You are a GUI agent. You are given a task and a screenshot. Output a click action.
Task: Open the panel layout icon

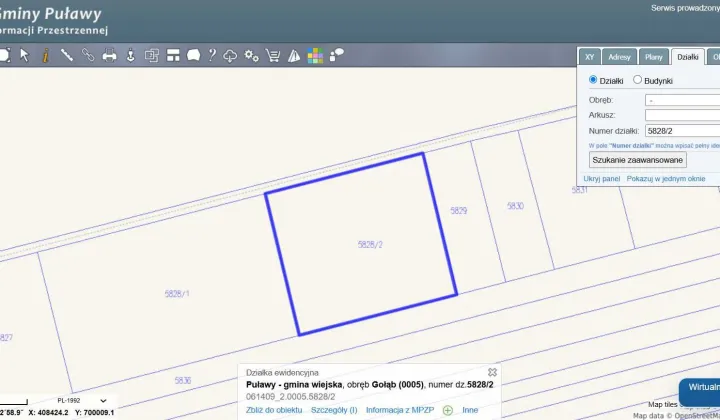coord(173,56)
